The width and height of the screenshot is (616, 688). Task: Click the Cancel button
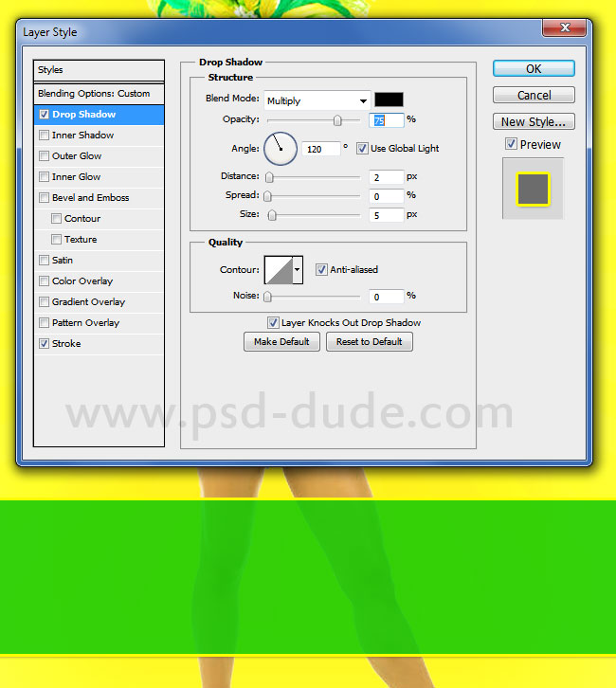point(534,95)
